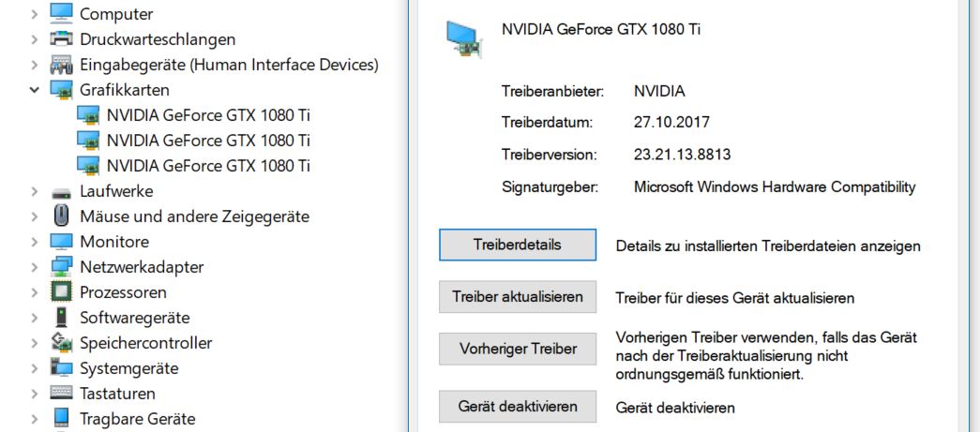Collapse the Grafikkarten category

(35, 90)
